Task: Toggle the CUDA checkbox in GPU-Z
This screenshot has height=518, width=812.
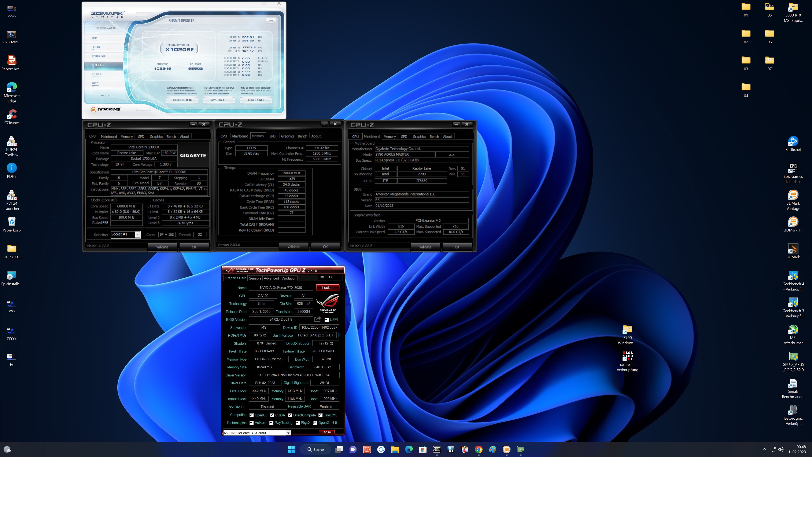Action: coord(272,415)
